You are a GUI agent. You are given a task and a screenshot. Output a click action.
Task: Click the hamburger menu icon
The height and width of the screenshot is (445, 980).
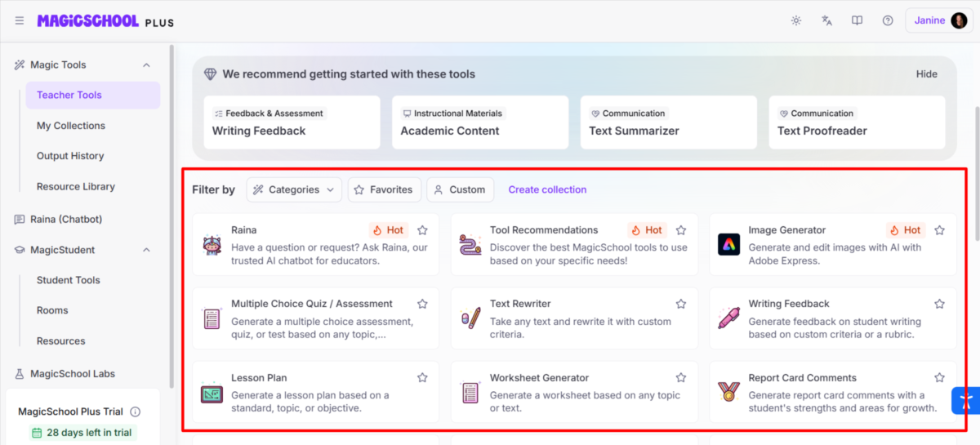tap(20, 20)
